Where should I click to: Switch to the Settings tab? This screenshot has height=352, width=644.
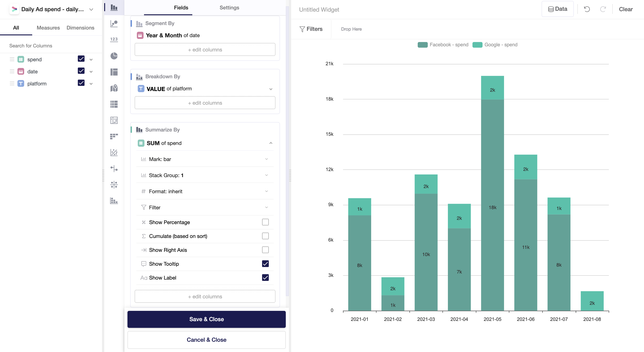[229, 8]
